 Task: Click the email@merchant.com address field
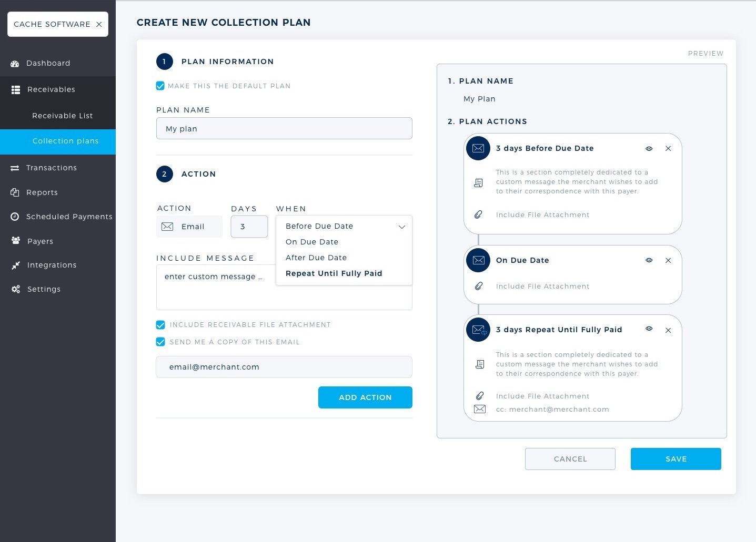(284, 367)
